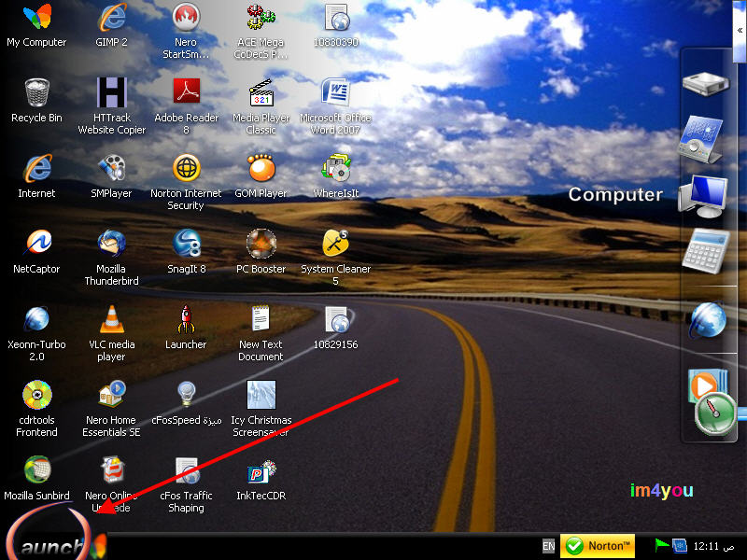This screenshot has height=560, width=747.
Task: Click the EN language indicator
Action: click(x=548, y=546)
